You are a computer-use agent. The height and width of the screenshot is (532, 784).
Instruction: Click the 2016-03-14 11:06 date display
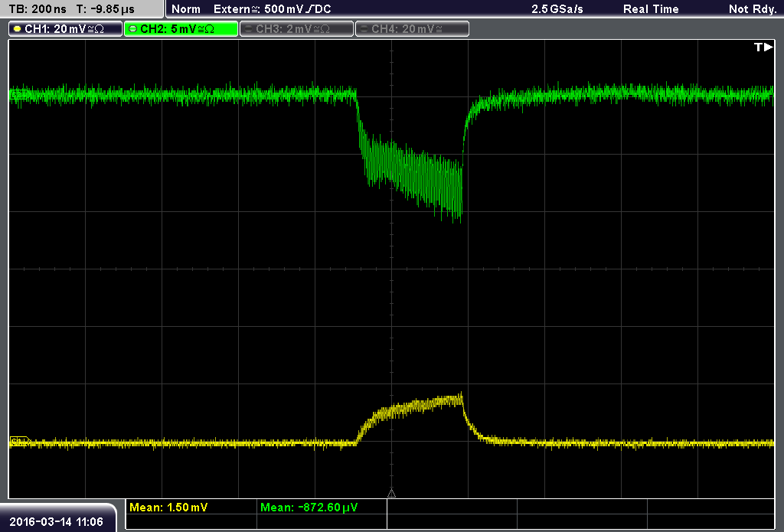point(57,521)
